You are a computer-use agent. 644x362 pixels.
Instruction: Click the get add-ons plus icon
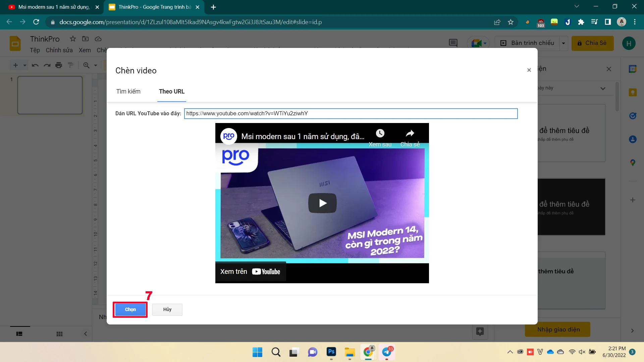[x=633, y=200]
